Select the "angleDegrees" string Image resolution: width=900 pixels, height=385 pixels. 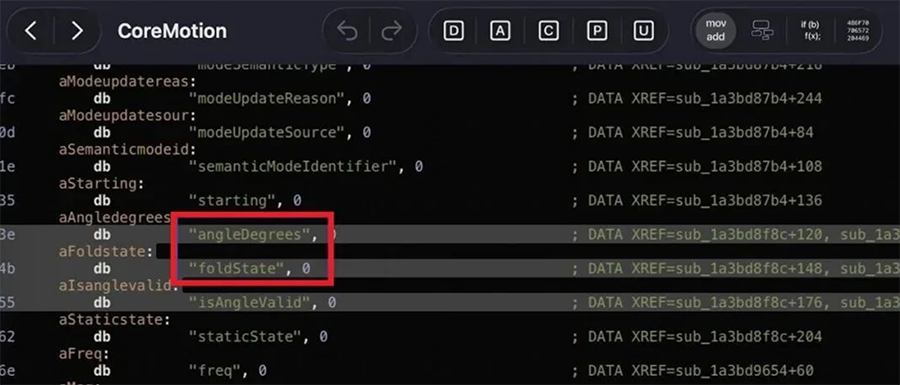pyautogui.click(x=249, y=234)
